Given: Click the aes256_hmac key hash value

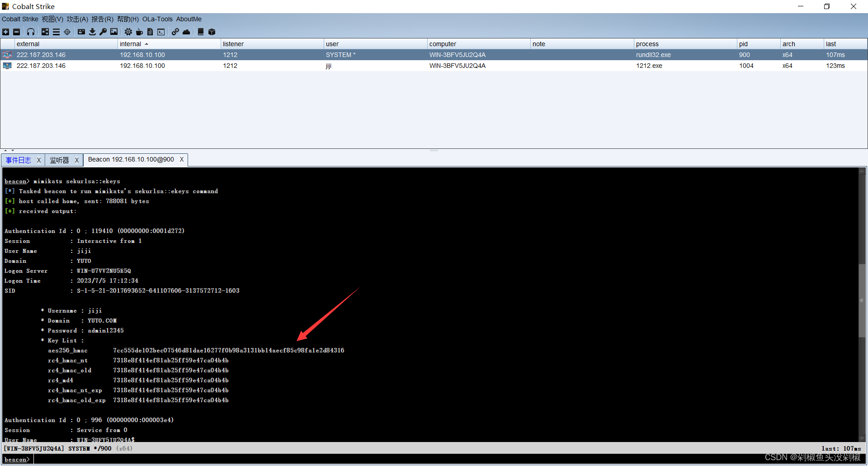Looking at the screenshot, I should coord(229,351).
